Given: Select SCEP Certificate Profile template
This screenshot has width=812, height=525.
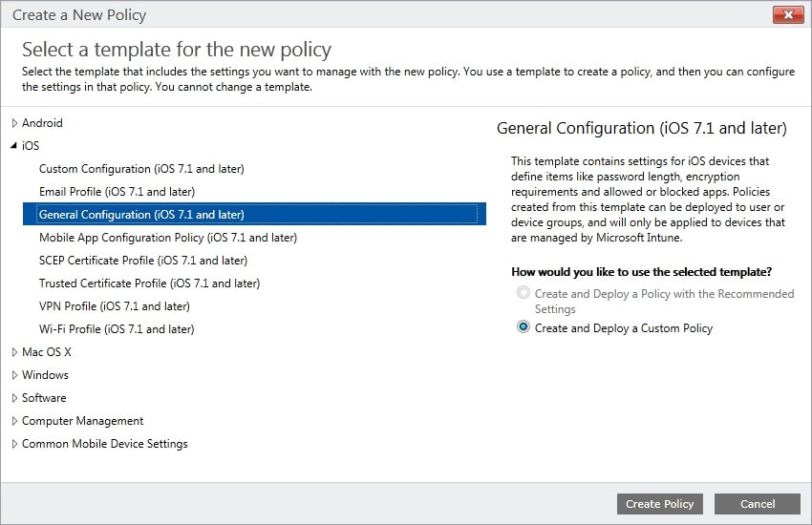Looking at the screenshot, I should click(x=142, y=261).
